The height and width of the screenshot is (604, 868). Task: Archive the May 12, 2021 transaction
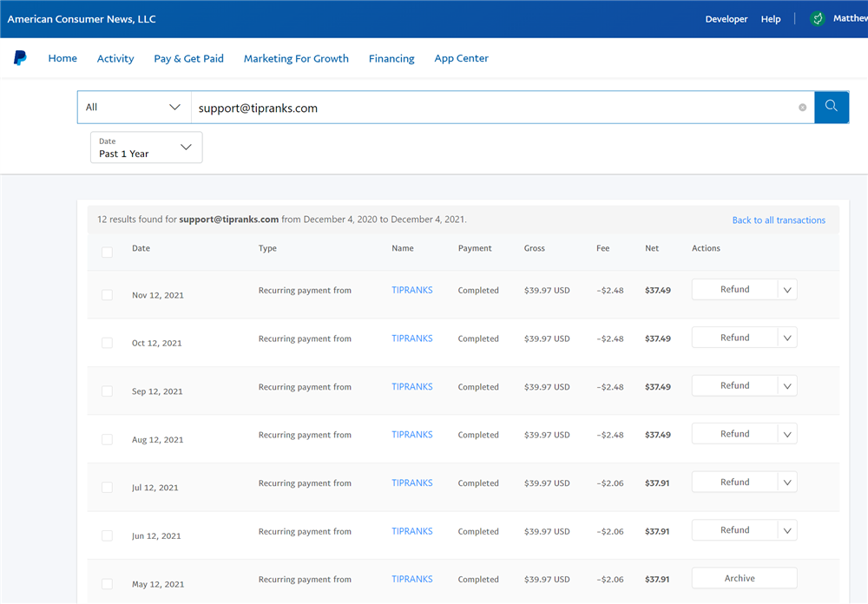click(x=740, y=579)
